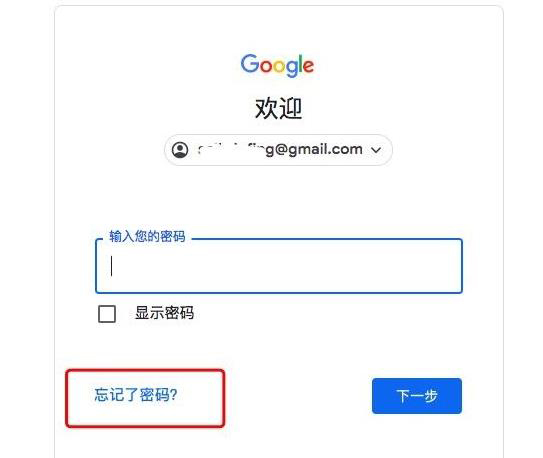This screenshot has height=458, width=543.
Task: Click the blue 下一步 button
Action: pyautogui.click(x=417, y=396)
